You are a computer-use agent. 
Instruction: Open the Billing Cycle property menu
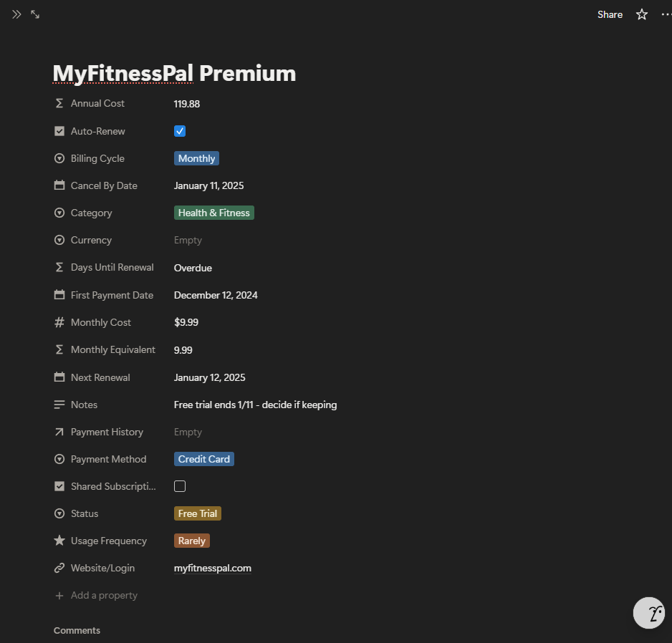tap(97, 158)
